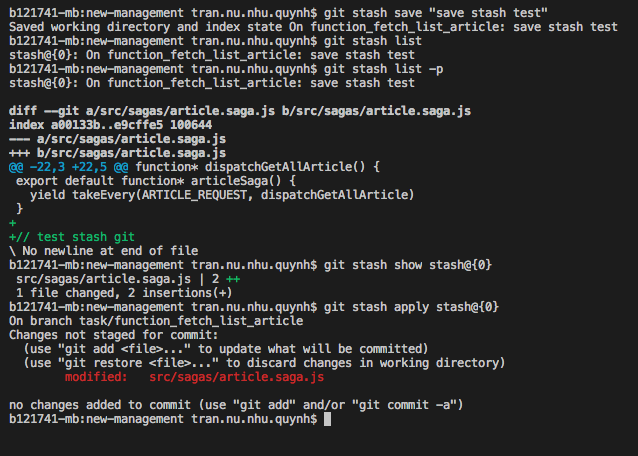Click the terminal cursor block at the last prompt

tap(327, 420)
